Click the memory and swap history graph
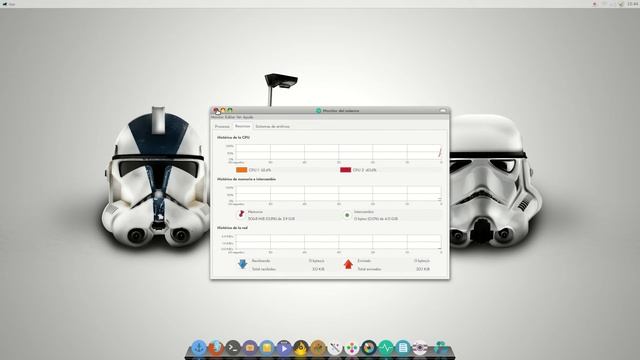Viewport: 640px width, 360px height. tap(338, 193)
